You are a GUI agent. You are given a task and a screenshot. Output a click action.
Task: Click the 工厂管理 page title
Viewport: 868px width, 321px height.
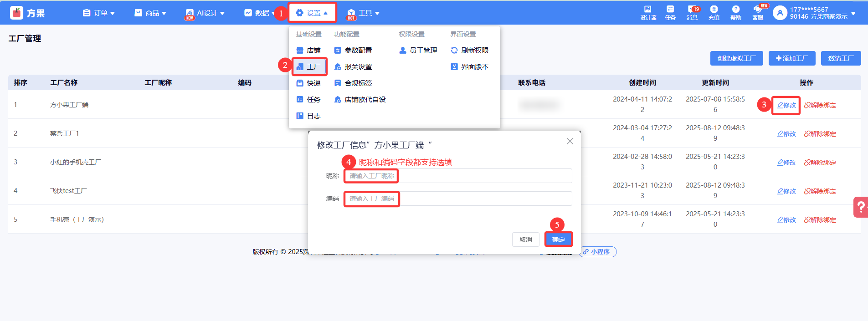click(25, 39)
